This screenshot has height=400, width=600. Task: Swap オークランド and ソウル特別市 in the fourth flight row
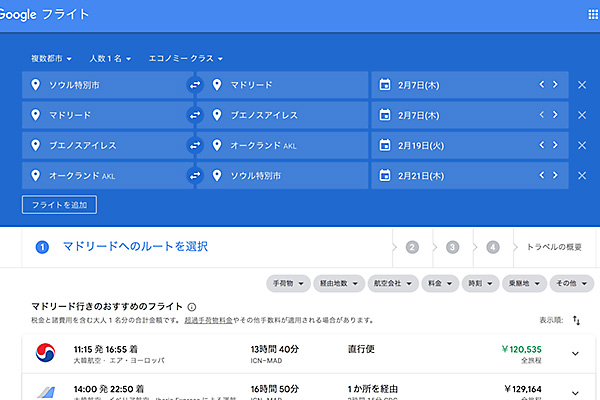[x=195, y=175]
